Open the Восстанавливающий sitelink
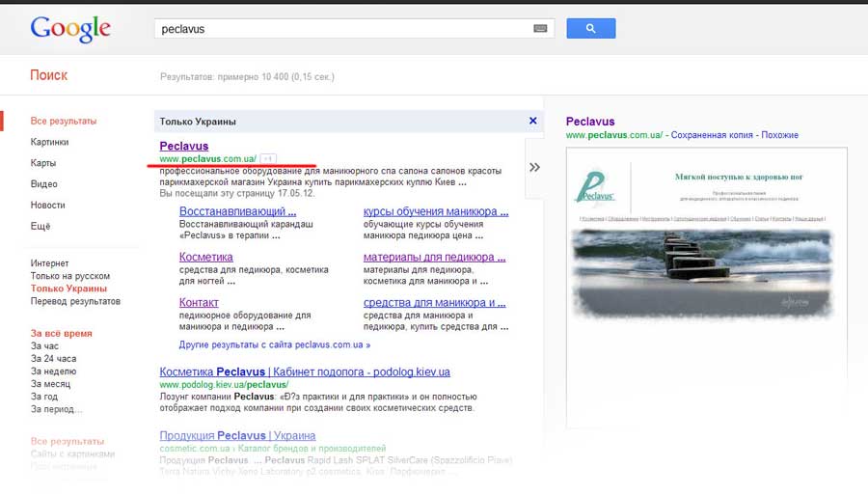Screen dimensions: 868x495 click(237, 211)
